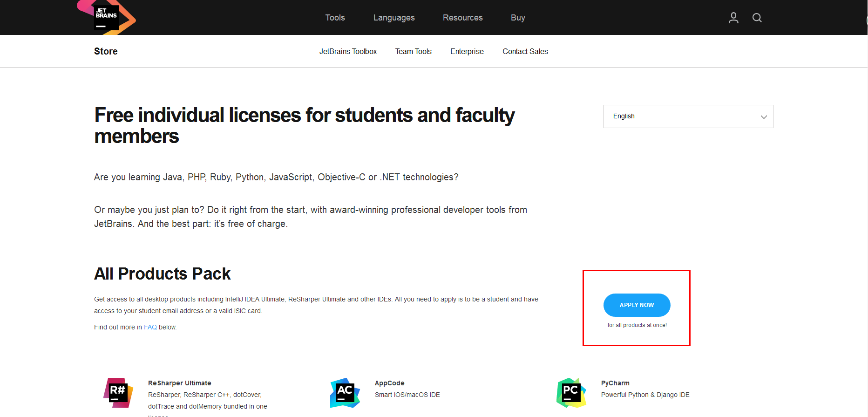Click 'Powerful Python & Django IDE' description

tap(645, 395)
